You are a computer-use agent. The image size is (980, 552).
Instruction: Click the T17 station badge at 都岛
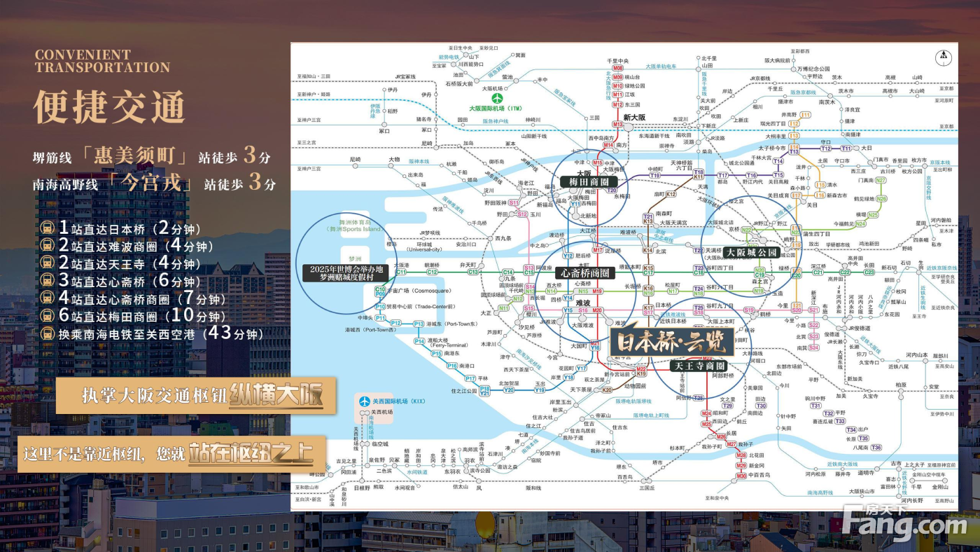pos(723,175)
